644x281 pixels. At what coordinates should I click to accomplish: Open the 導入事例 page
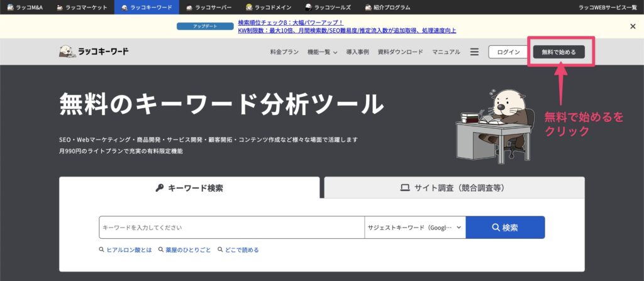[357, 52]
